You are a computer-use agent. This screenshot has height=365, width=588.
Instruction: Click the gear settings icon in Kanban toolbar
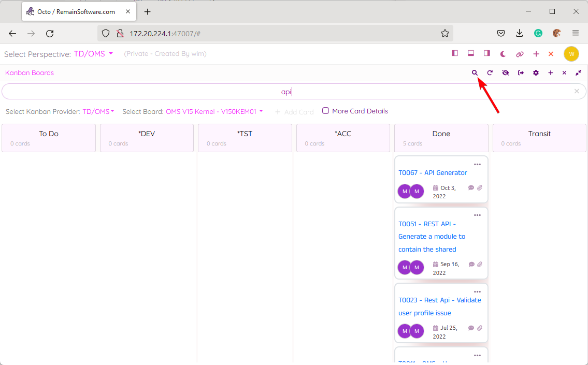[536, 73]
